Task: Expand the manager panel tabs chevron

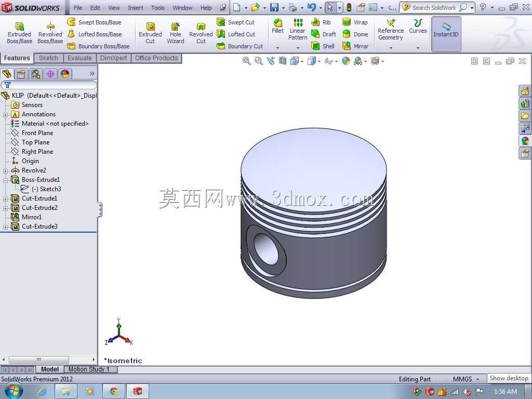Action: 92,74
